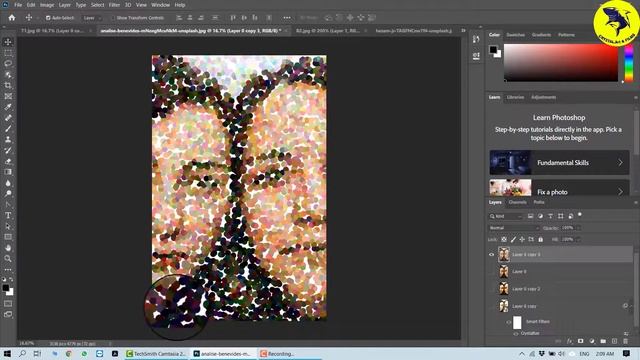Select the Dodge tool
This screenshot has width=640, height=360.
8,193
